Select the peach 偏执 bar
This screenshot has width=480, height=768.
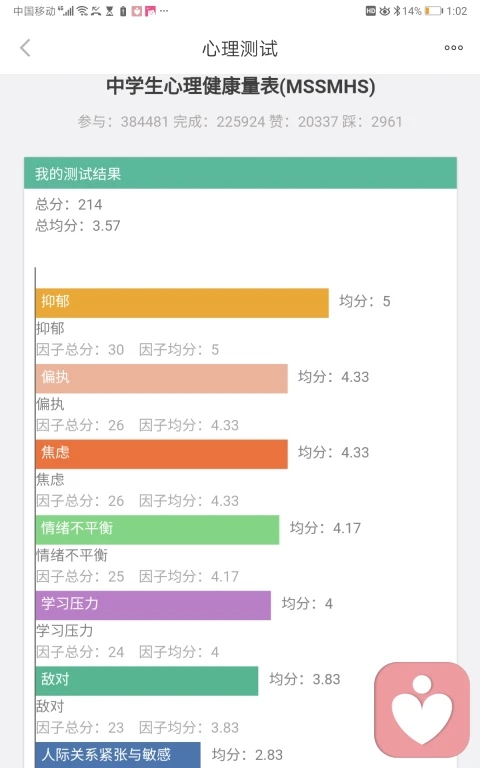(x=162, y=378)
